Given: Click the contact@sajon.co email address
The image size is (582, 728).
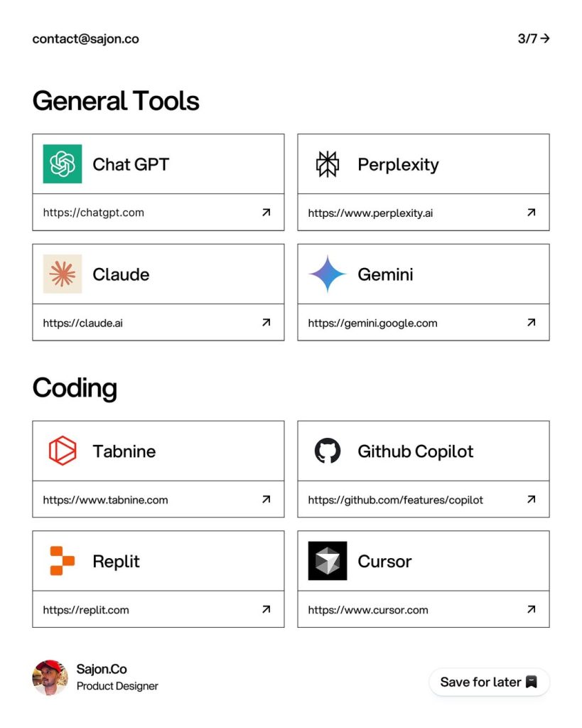Looking at the screenshot, I should click(85, 39).
